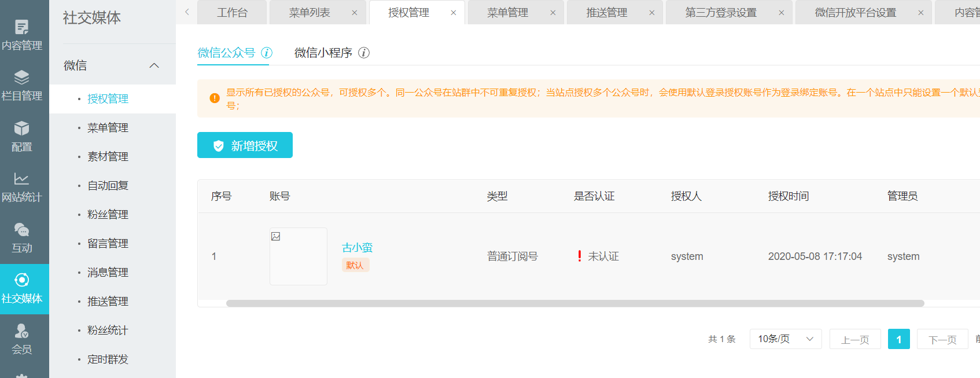Click the 新增授权 button
This screenshot has height=378, width=980.
click(245, 145)
